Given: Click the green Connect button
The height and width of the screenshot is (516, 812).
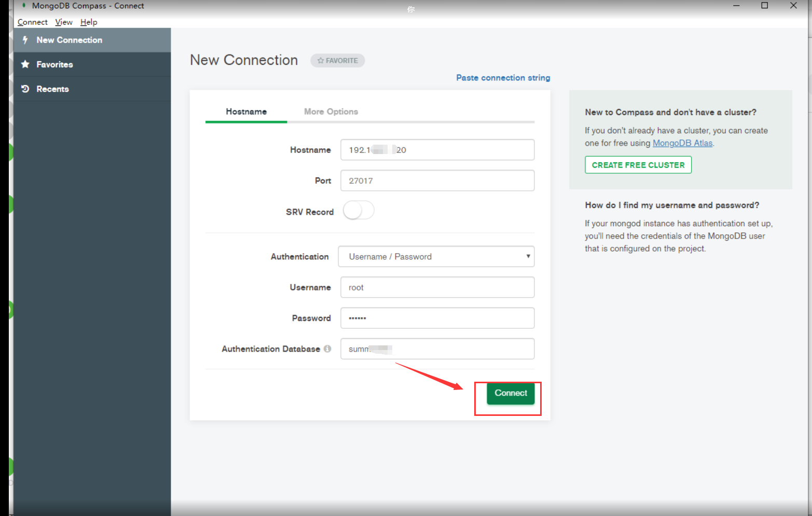Looking at the screenshot, I should pyautogui.click(x=511, y=393).
